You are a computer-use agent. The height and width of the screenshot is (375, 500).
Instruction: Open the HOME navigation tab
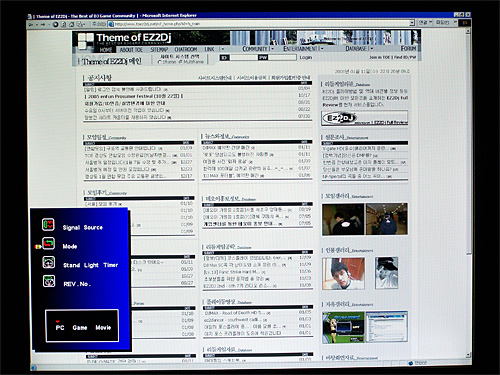(106, 50)
